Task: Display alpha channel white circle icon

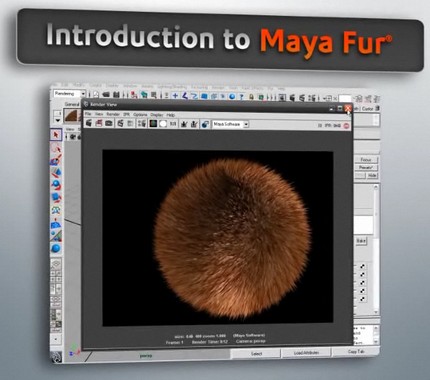Action: click(163, 124)
